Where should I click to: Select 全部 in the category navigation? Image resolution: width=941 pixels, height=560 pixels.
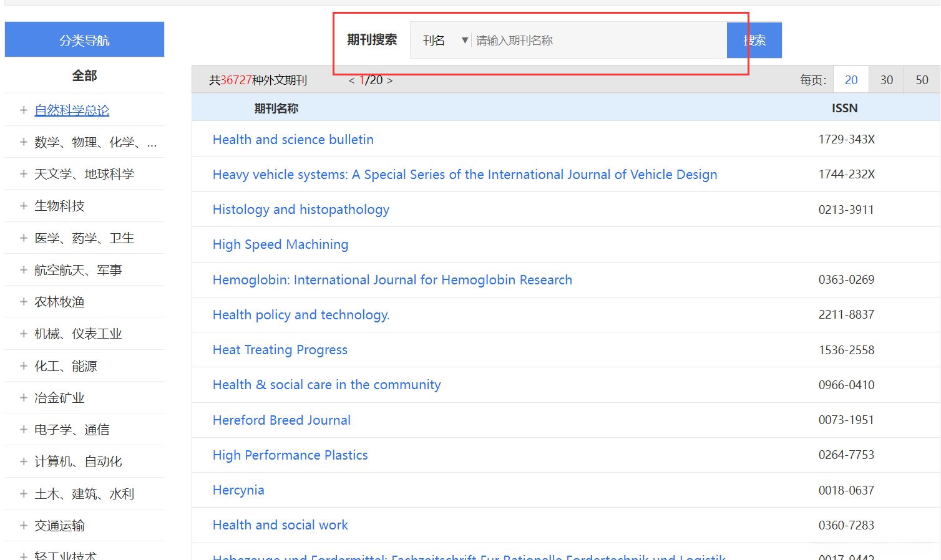pos(84,76)
